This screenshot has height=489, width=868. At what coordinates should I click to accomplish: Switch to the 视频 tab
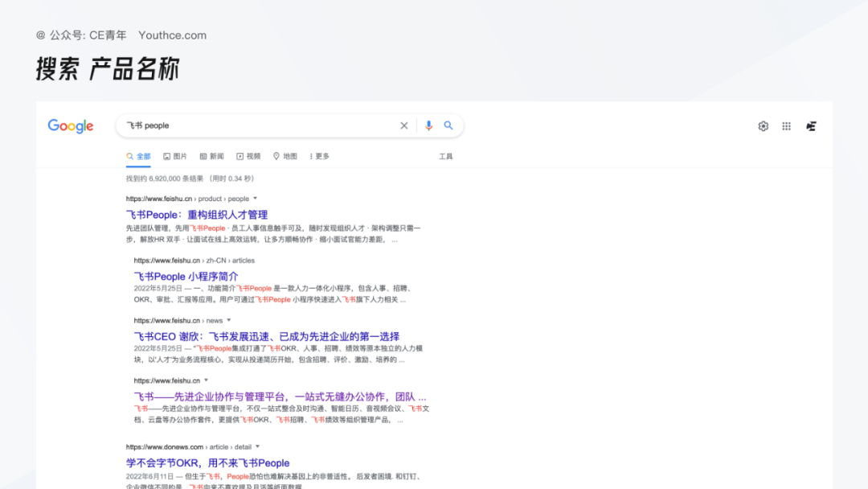248,156
